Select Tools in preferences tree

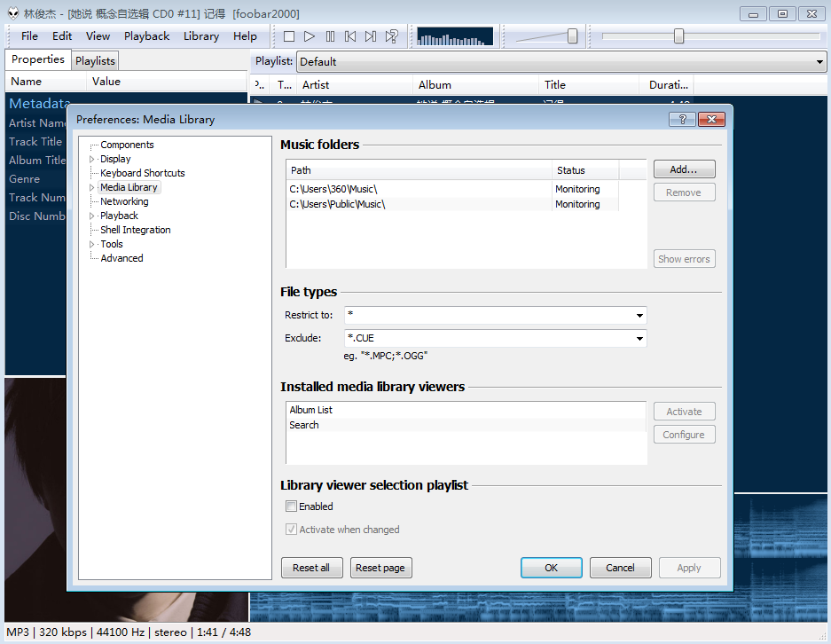click(112, 244)
